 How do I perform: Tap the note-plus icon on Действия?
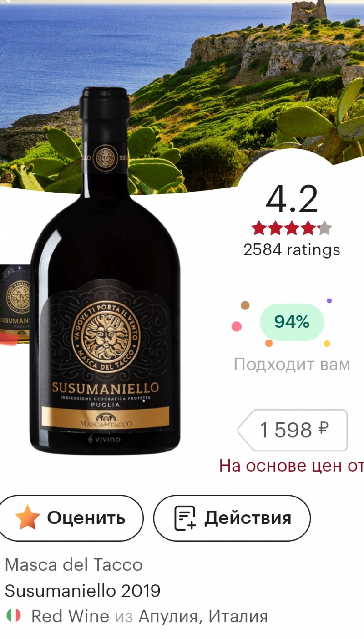coord(185,518)
